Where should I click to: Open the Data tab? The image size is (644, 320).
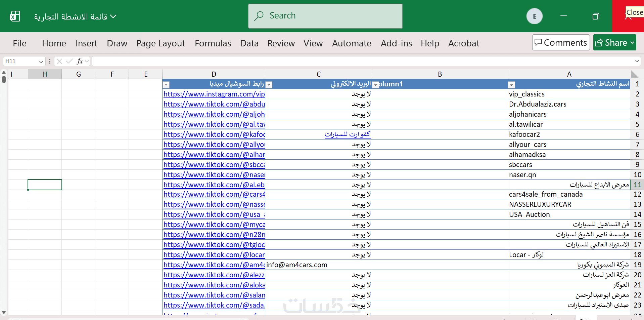249,43
